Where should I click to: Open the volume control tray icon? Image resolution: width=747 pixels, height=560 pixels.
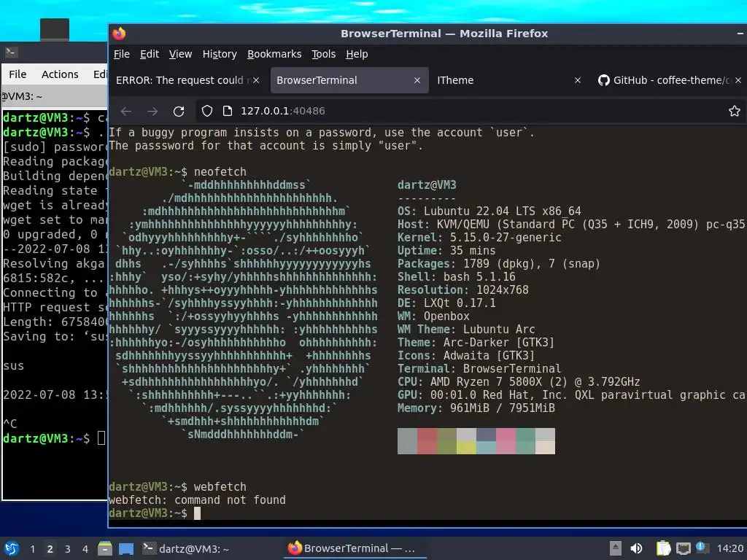636,548
